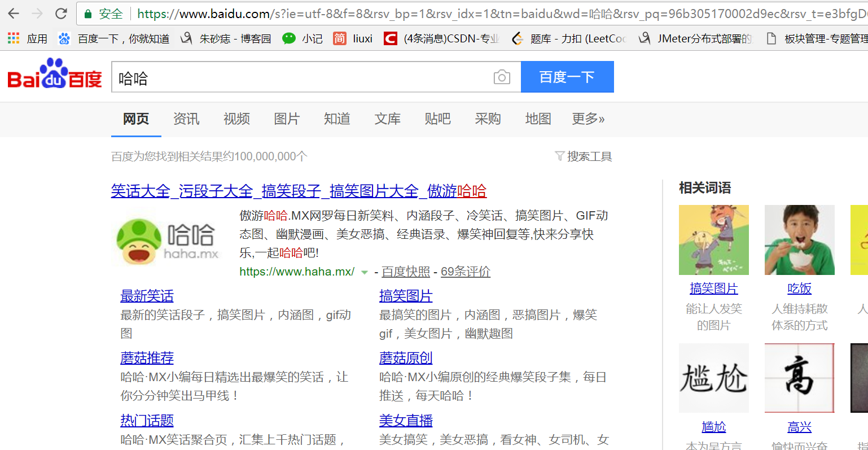Viewport: 868px width, 450px height.
Task: Open the 蘑菇原创 sublink
Action: [406, 358]
